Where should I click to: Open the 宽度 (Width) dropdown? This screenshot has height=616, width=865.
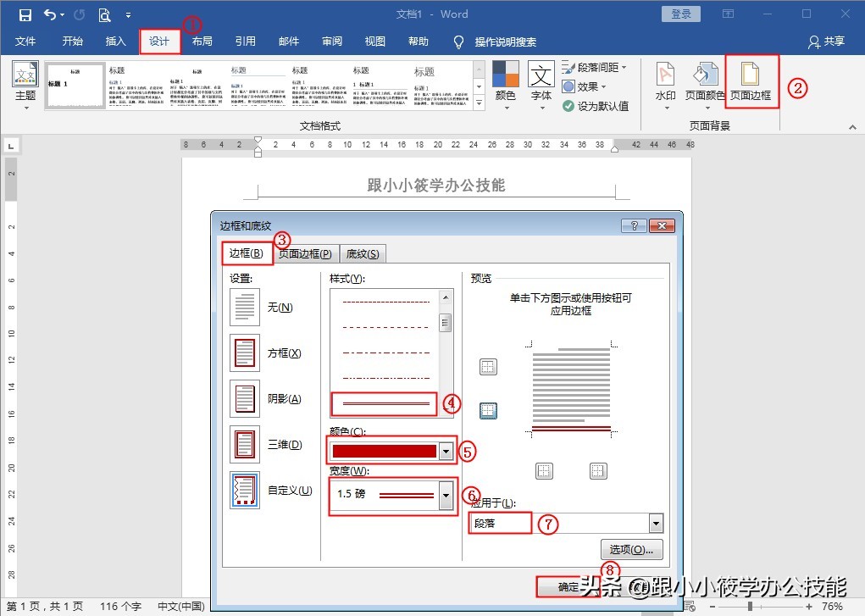click(x=446, y=496)
